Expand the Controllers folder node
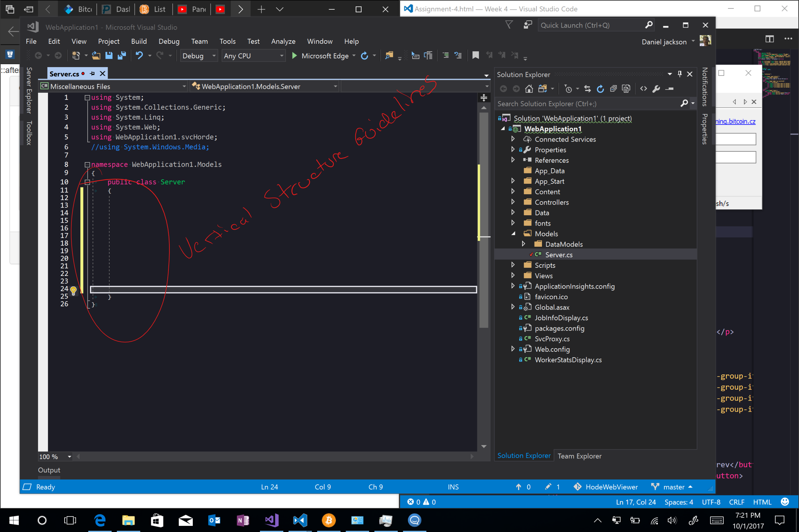The width and height of the screenshot is (799, 532). point(513,202)
